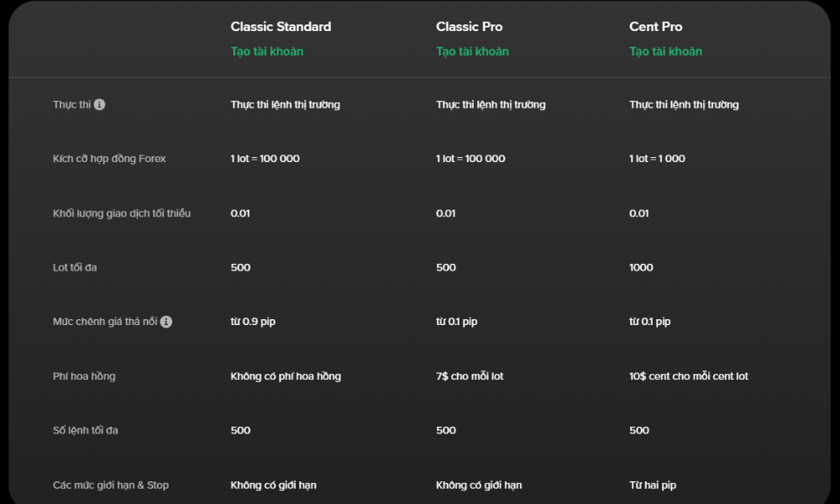Screen dimensions: 840x504
Task: Click info icon next to Mức chênh giá thả nổi
Action: (166, 322)
